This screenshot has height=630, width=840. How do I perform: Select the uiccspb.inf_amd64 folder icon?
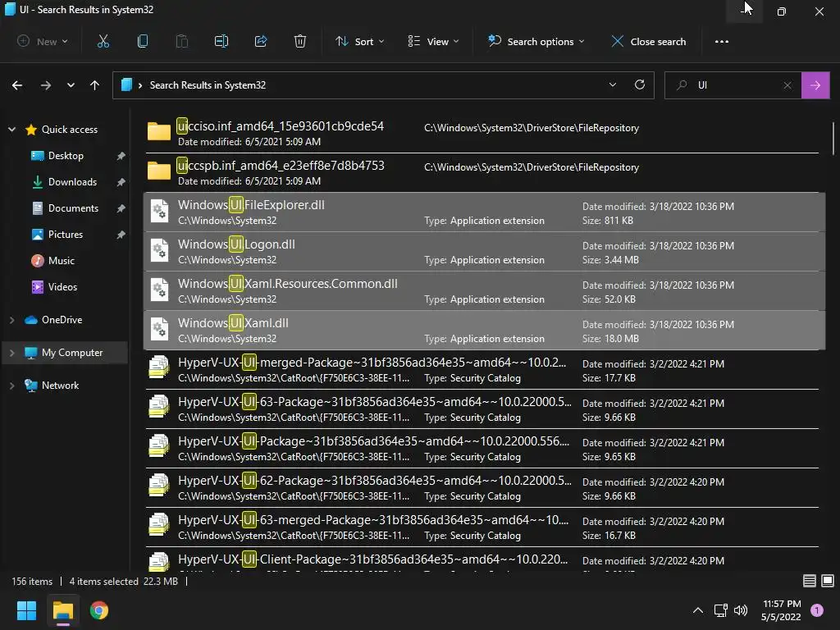tap(159, 171)
